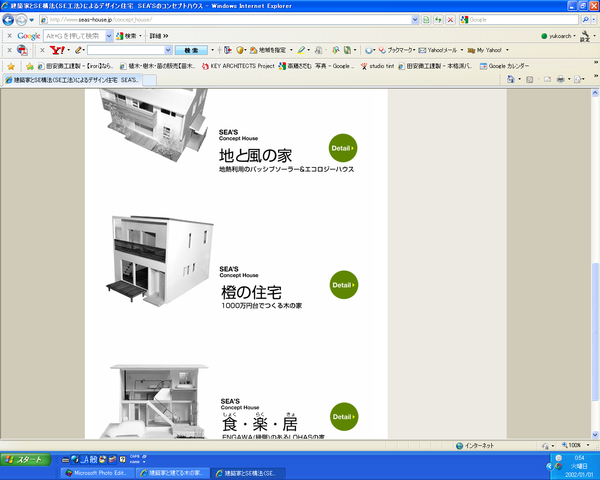The height and width of the screenshot is (480, 600).
Task: Click the 食・楽・居 house model image
Action: click(x=155, y=401)
